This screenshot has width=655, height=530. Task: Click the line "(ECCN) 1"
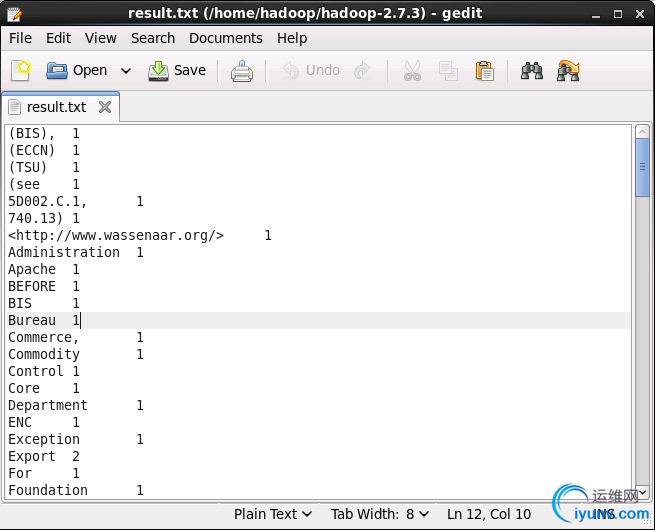coord(44,150)
